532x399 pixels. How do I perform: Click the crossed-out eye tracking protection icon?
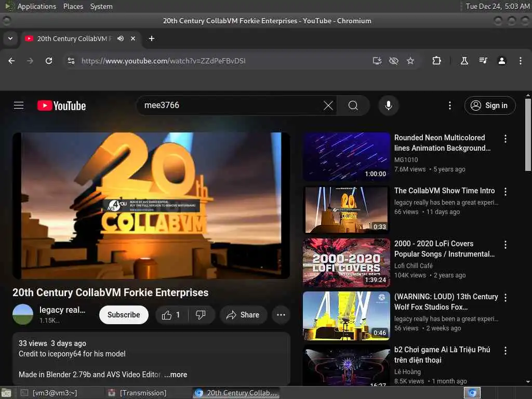(x=394, y=61)
